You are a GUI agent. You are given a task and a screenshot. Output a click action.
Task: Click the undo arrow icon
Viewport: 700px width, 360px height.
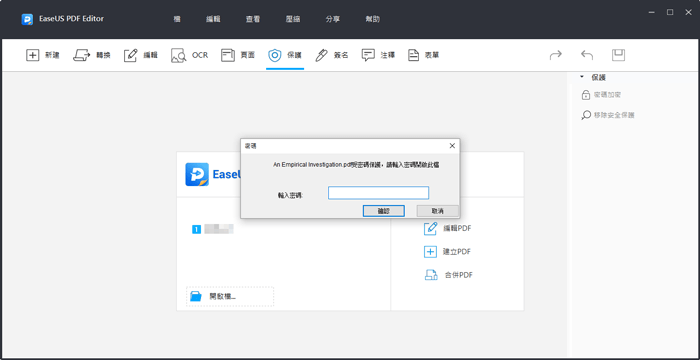point(587,55)
